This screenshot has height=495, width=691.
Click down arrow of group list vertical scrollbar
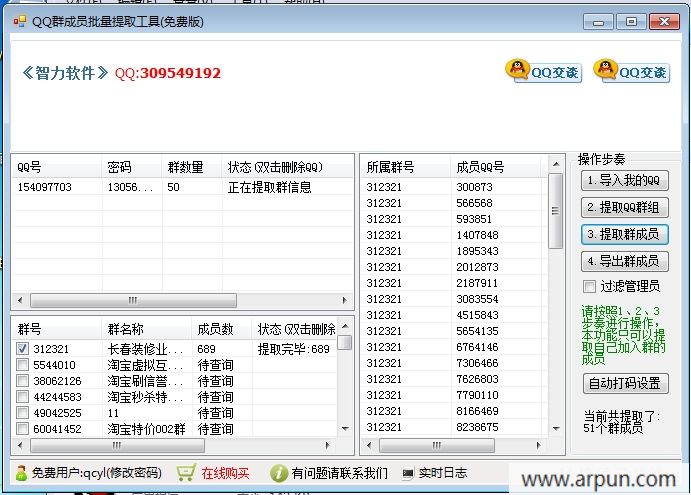345,428
